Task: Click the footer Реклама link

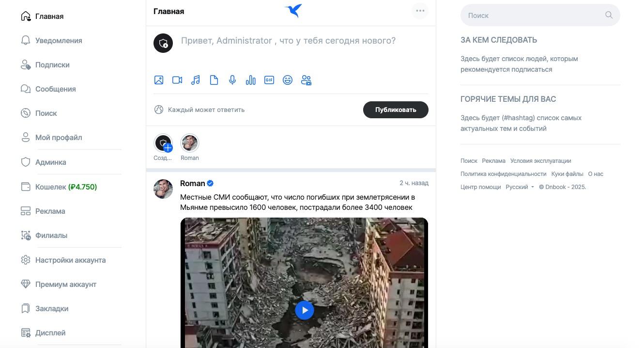Action: 494,160
